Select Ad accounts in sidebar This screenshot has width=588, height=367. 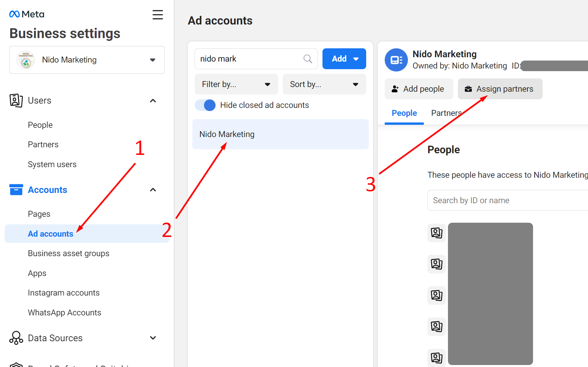click(87, 234)
